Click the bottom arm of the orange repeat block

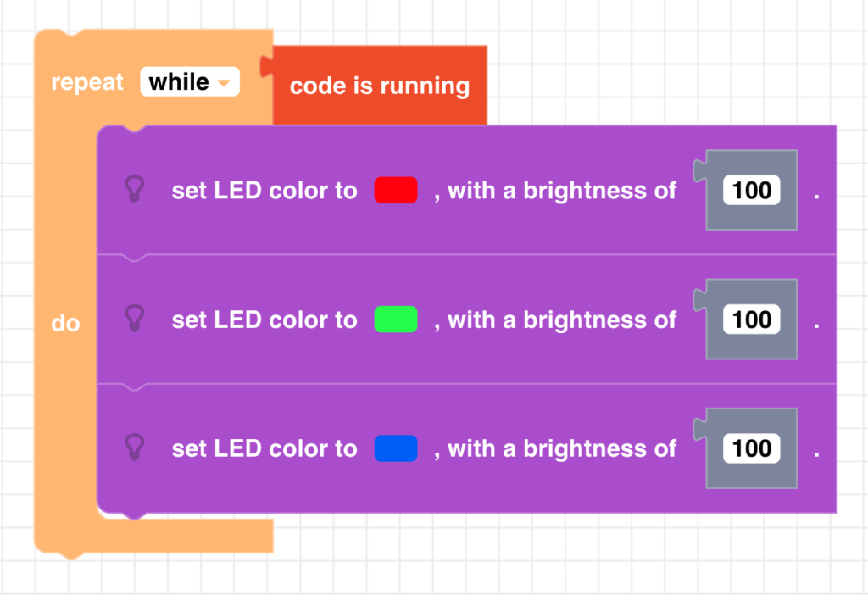[x=170, y=536]
